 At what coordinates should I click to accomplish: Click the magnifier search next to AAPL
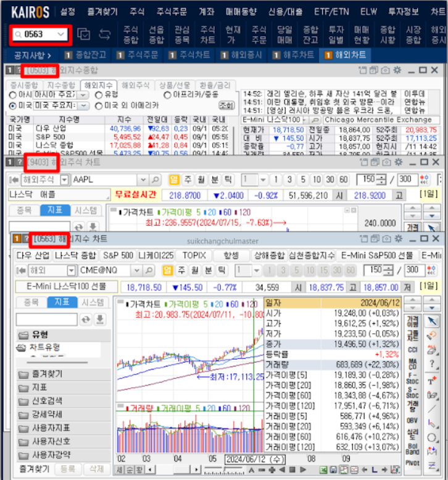156,180
